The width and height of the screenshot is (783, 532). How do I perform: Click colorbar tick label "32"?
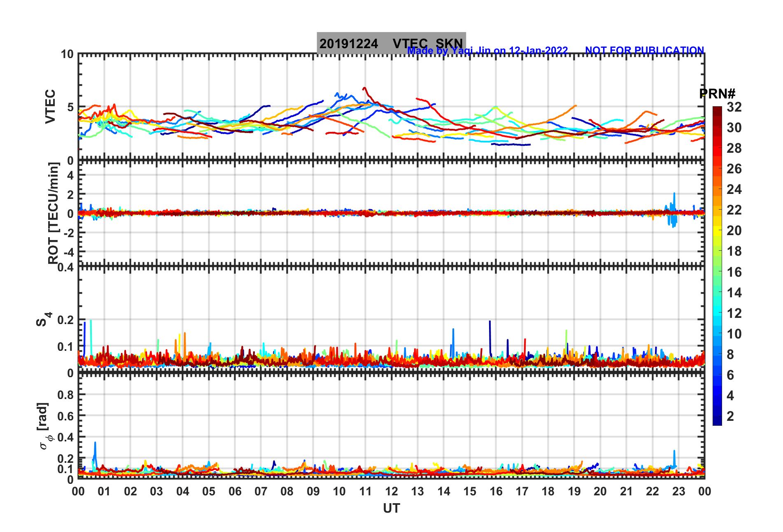(x=734, y=107)
